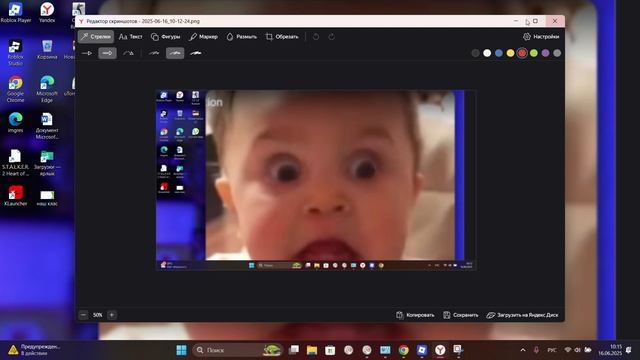Choose the curved arrow style

click(128, 53)
